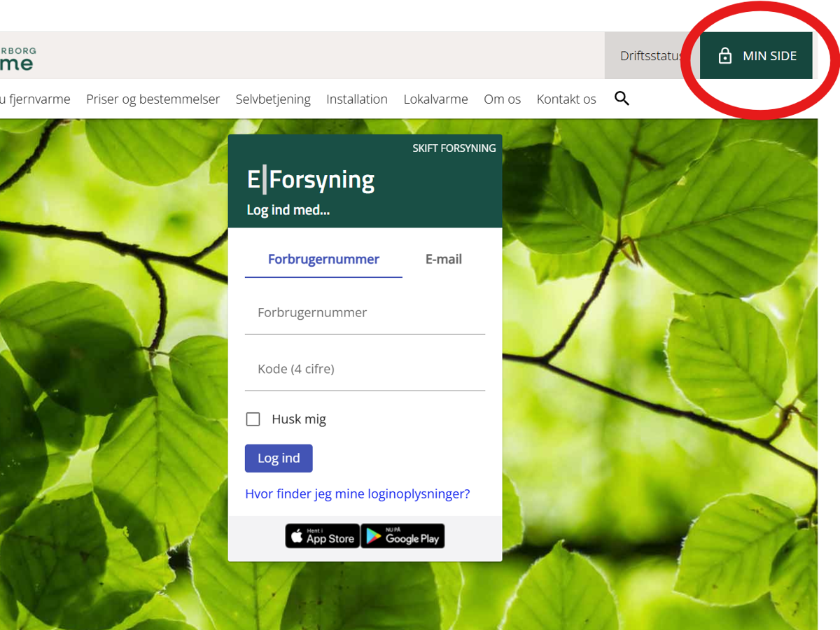This screenshot has width=840, height=630.
Task: Open the Driftsstatus page
Action: tap(650, 56)
